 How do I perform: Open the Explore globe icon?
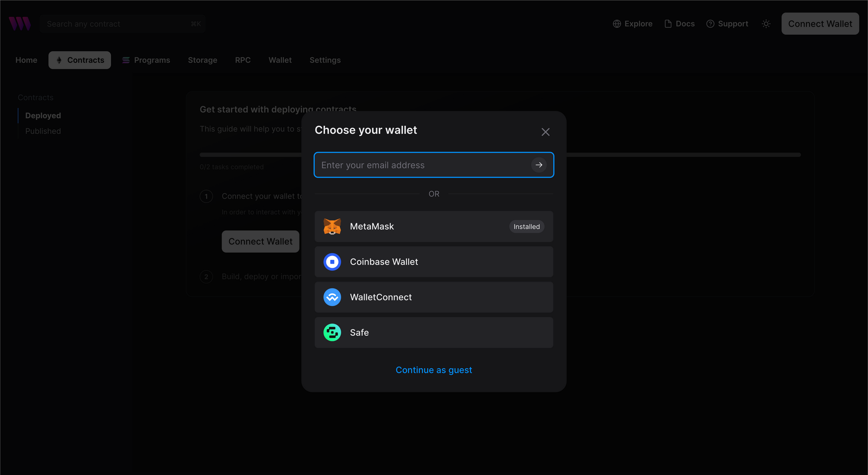point(617,24)
